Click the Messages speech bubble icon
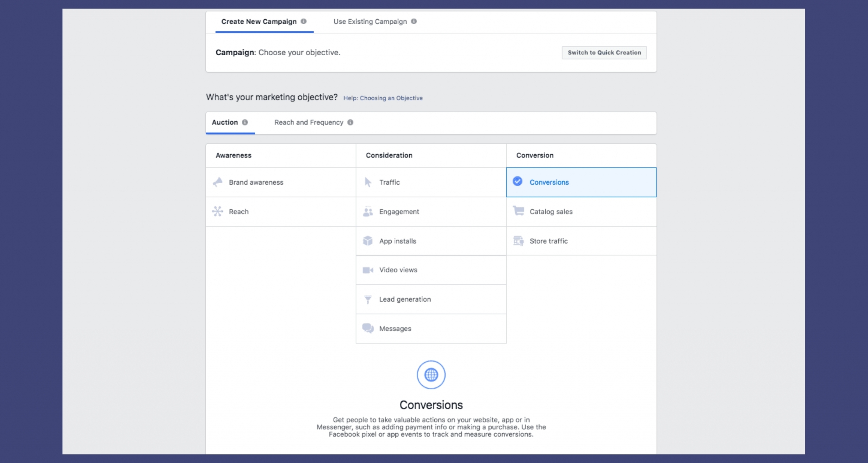The image size is (868, 463). (x=368, y=328)
